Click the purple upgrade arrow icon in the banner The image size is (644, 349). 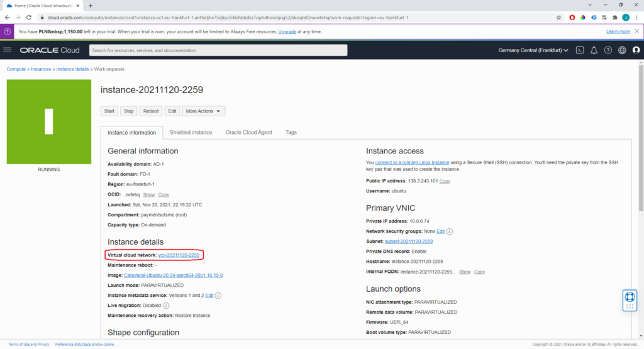[x=7, y=31]
